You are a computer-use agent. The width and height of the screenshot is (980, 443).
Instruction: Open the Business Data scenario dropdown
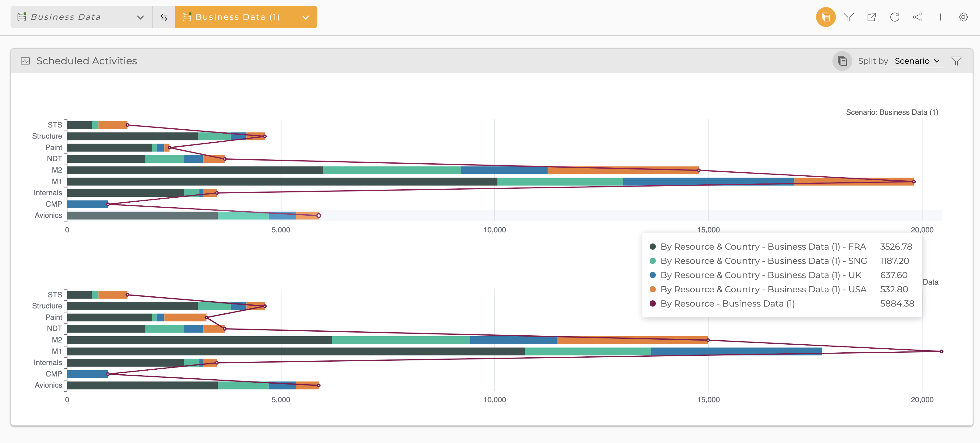coord(81,17)
